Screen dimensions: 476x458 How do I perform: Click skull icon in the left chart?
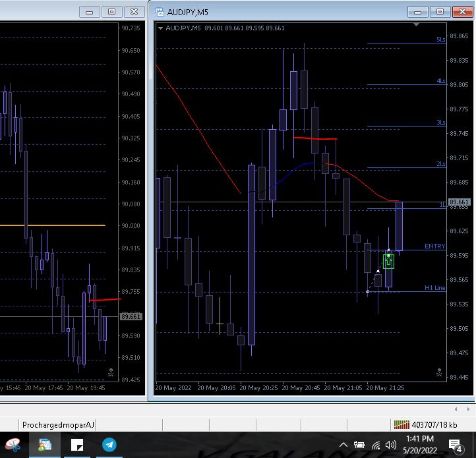111,373
